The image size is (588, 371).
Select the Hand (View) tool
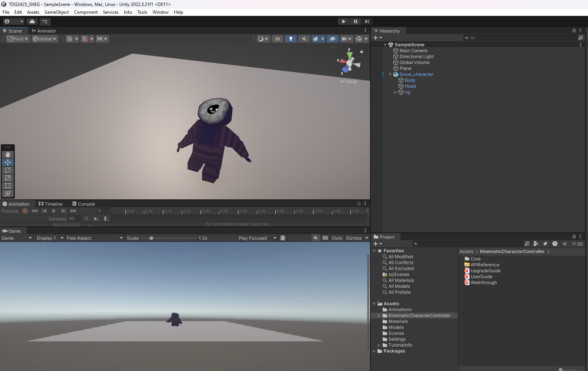point(8,155)
